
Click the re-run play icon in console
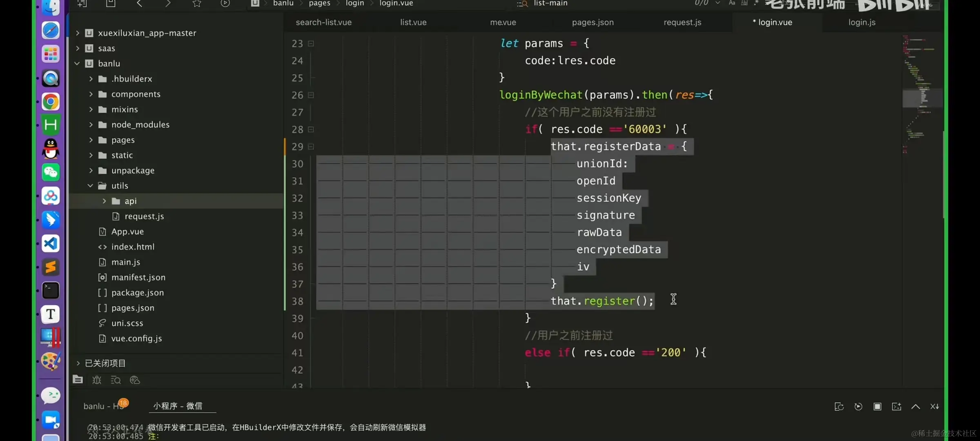pos(858,406)
